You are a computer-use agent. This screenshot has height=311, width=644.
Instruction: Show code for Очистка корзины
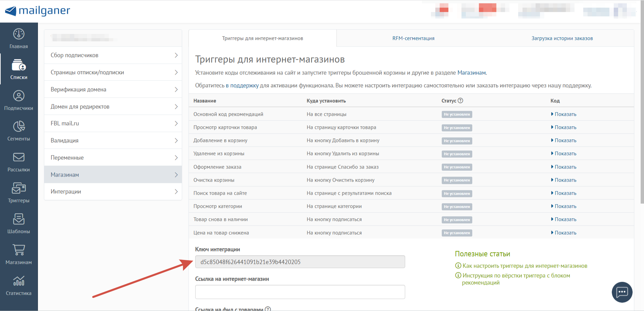[563, 180]
